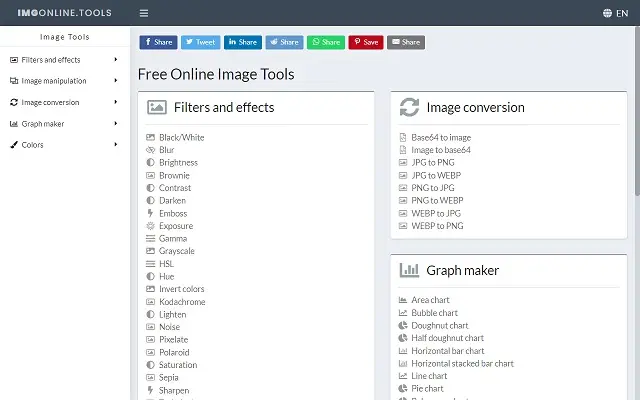Open the JPG to PNG converter
640x400 pixels.
point(433,162)
